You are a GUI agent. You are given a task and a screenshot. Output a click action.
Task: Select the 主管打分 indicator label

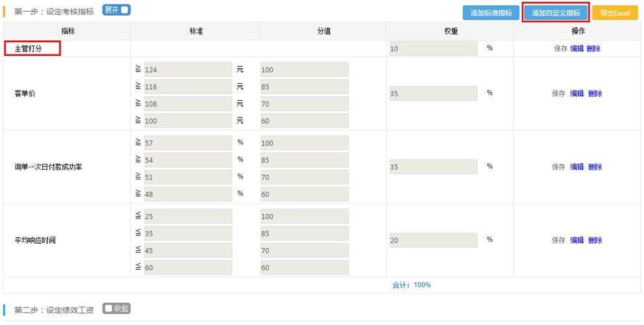point(29,49)
